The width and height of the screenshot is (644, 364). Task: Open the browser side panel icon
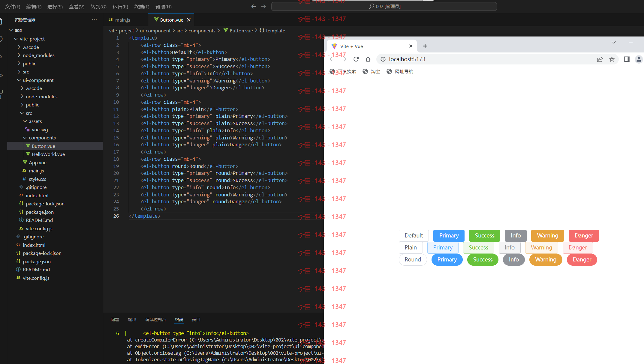(x=627, y=59)
